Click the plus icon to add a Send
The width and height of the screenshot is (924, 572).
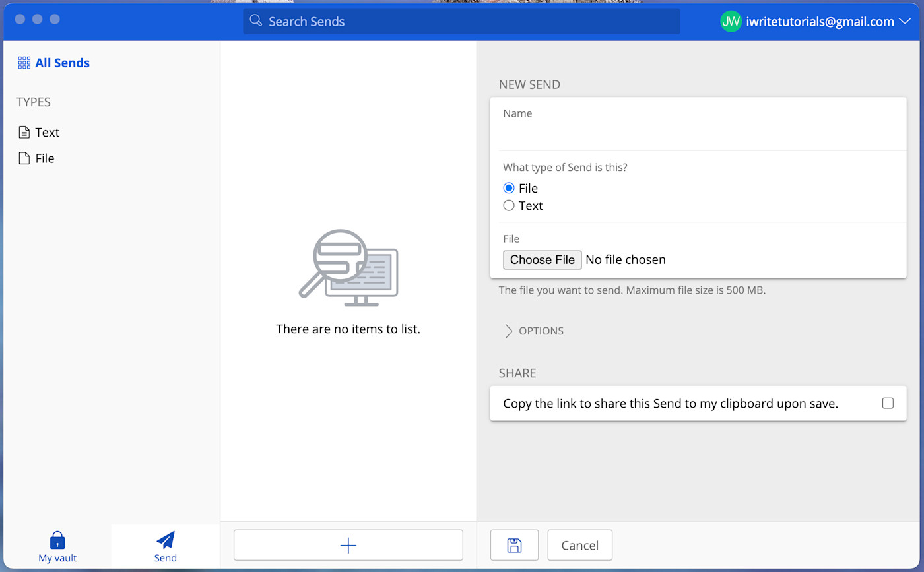[348, 545]
